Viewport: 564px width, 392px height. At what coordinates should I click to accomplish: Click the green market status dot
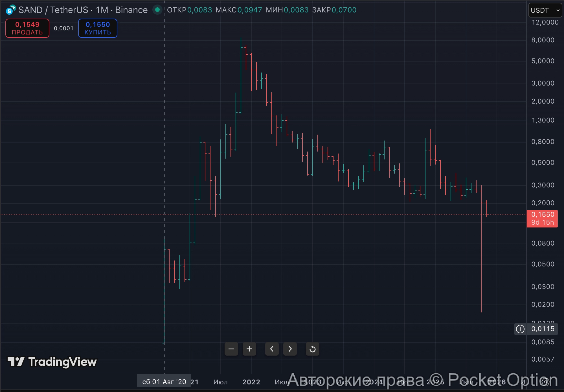point(157,10)
